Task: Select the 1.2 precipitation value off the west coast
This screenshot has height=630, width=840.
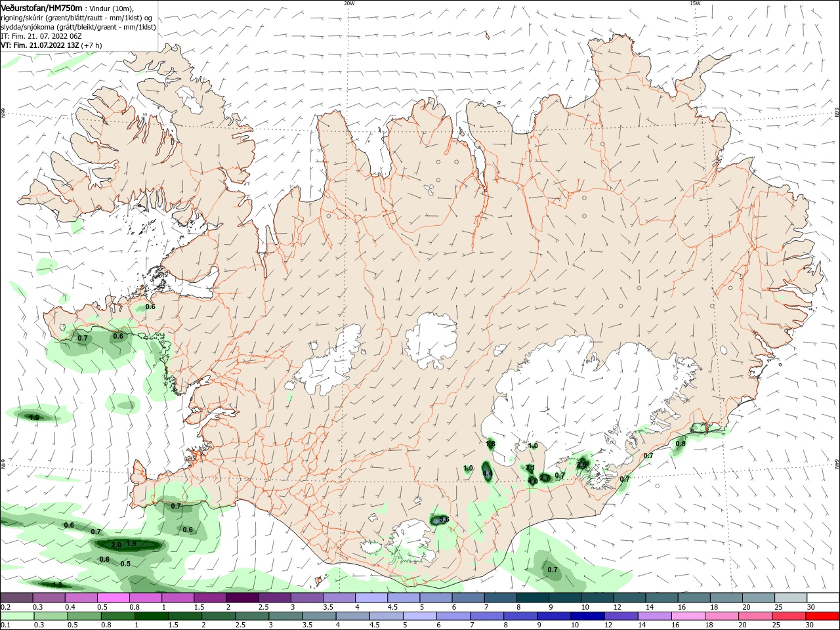Action: (x=35, y=417)
